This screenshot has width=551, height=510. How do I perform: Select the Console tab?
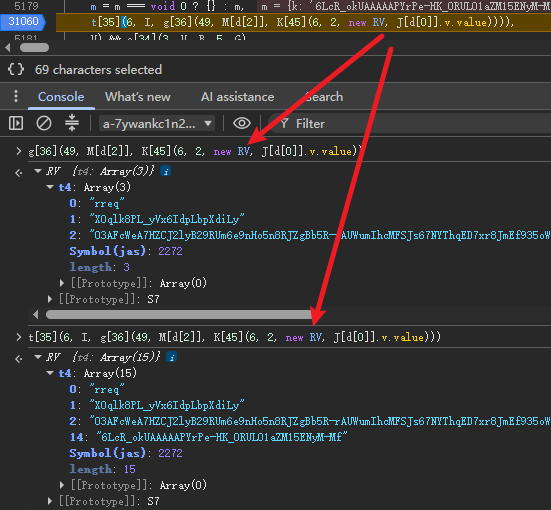tap(61, 97)
